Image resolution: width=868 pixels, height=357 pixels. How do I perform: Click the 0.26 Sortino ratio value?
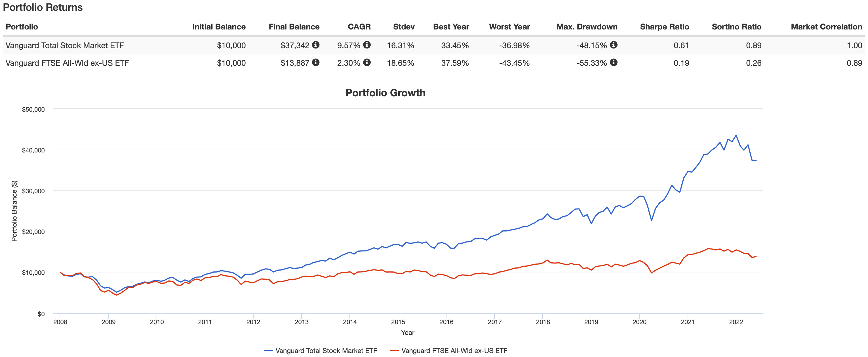click(753, 63)
